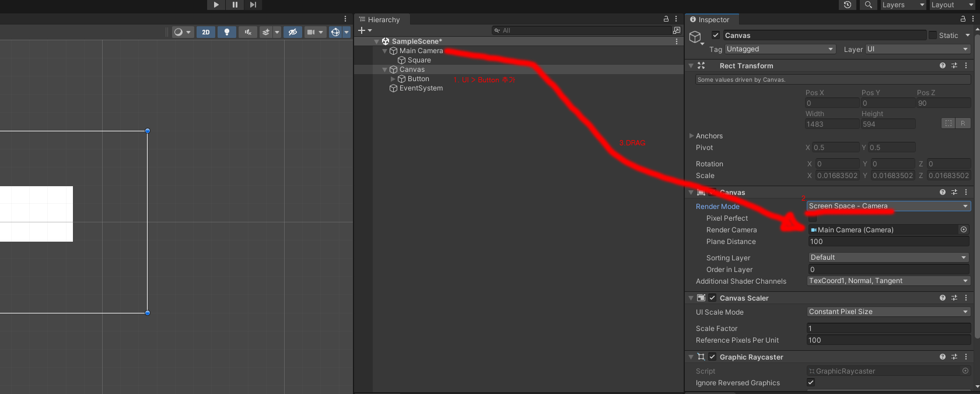Open Scene view more options menu
The image size is (980, 394).
coord(345,19)
